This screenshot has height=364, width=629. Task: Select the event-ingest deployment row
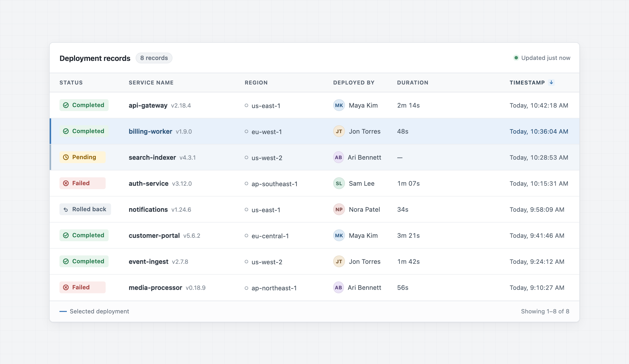tap(314, 262)
